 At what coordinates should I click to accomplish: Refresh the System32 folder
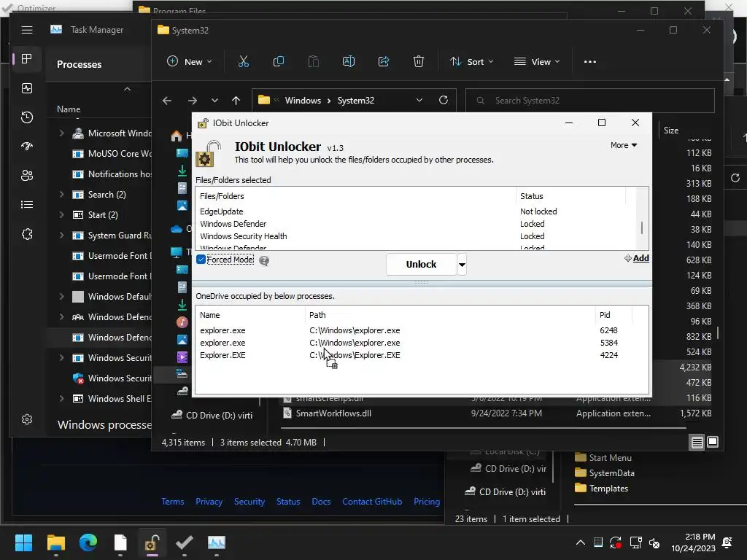click(444, 100)
